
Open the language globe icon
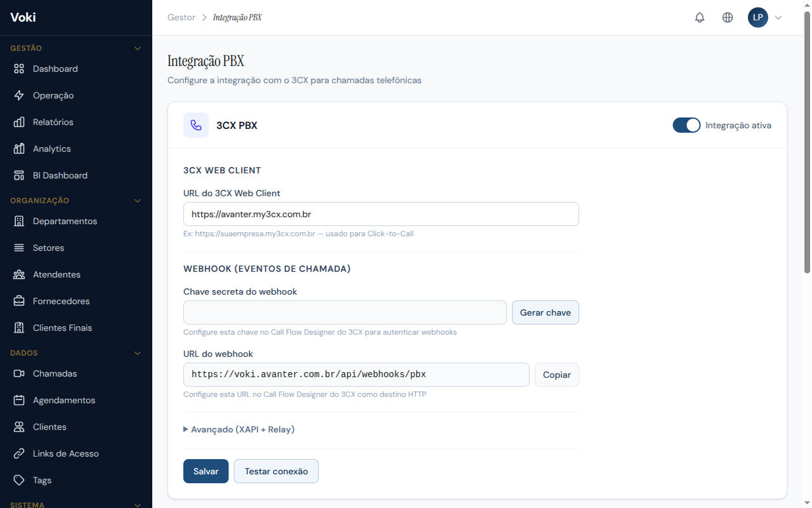point(728,18)
